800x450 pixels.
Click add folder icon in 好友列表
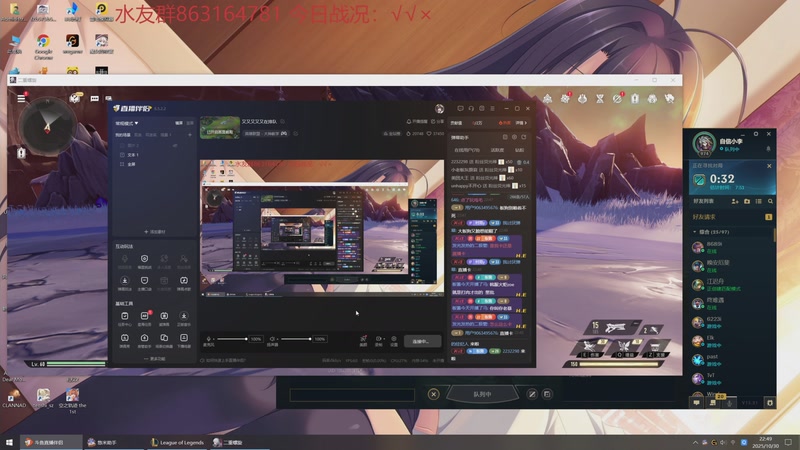[x=747, y=202]
